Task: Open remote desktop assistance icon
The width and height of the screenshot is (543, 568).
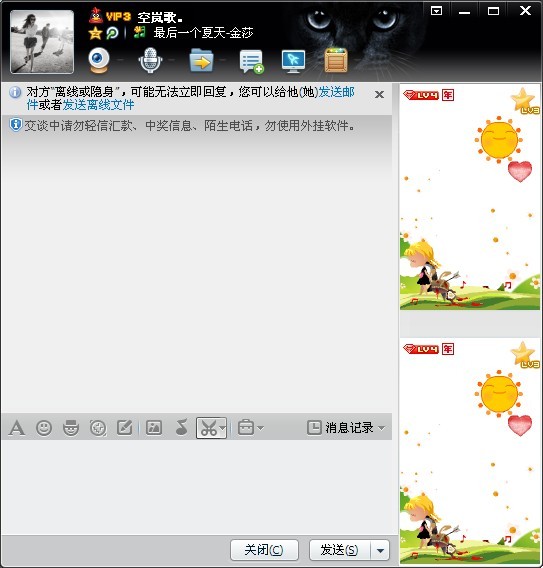Action: [293, 61]
